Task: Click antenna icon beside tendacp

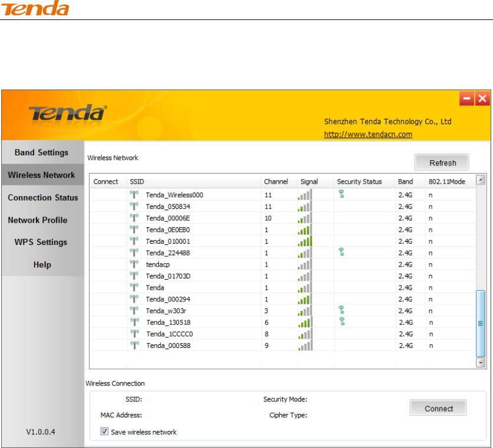Action: (x=134, y=264)
